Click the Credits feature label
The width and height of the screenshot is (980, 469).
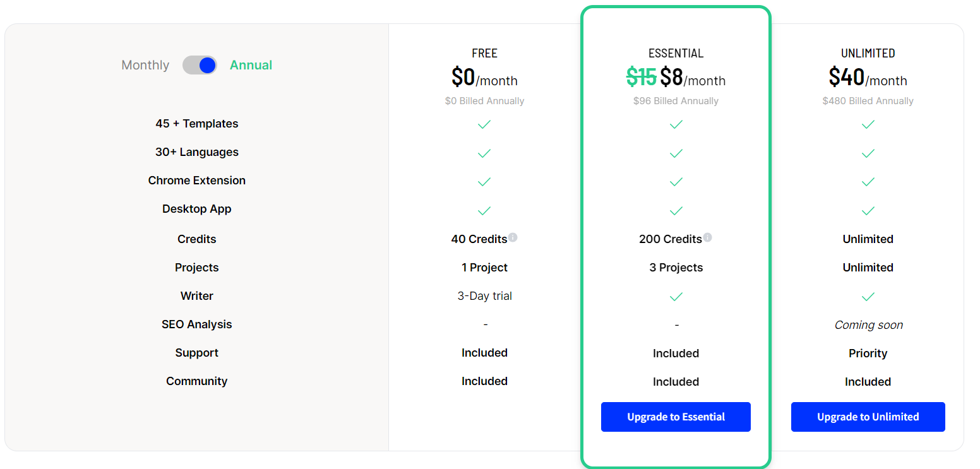[196, 239]
